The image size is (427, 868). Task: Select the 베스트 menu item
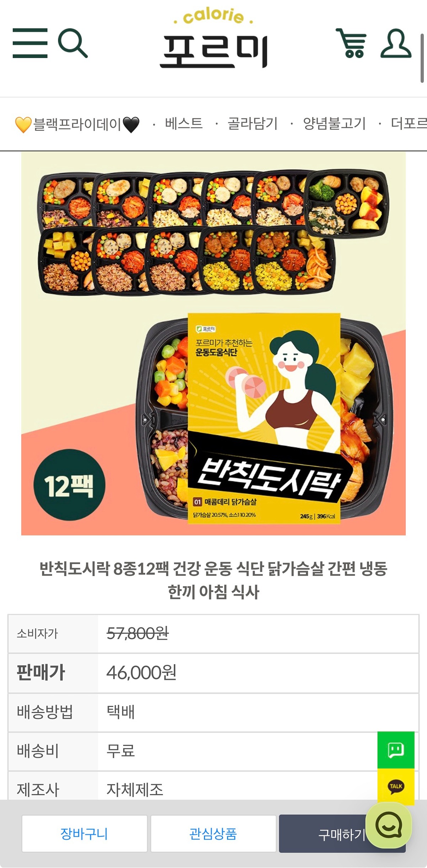coord(184,124)
